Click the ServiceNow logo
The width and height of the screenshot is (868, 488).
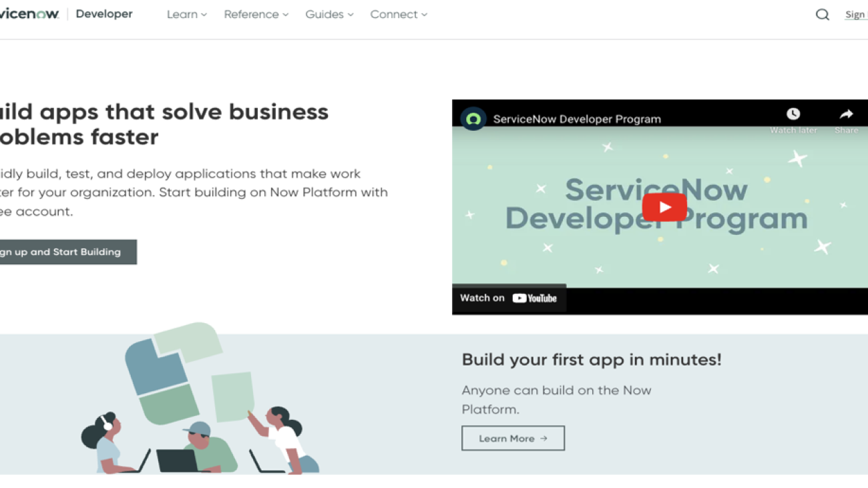pos(29,14)
